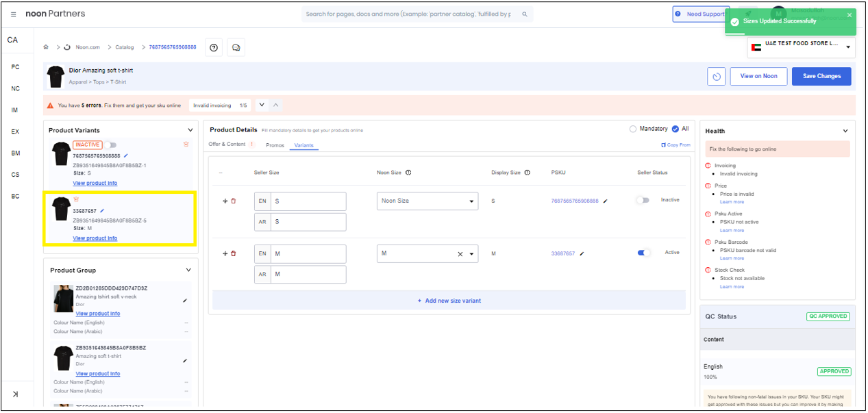Open the BC sidebar item
Screen dimensions: 868x413
pos(16,197)
